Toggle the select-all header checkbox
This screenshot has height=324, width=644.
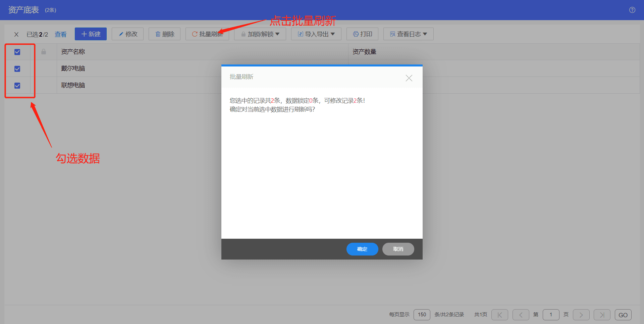coord(17,52)
